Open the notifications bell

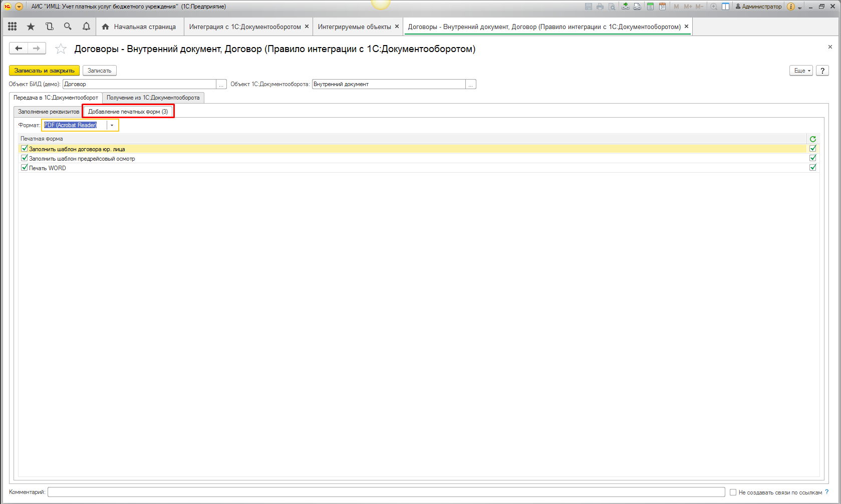click(86, 27)
